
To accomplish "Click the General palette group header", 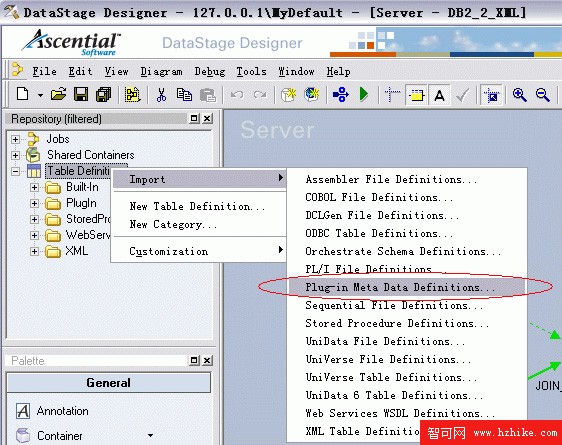I will pos(109,383).
